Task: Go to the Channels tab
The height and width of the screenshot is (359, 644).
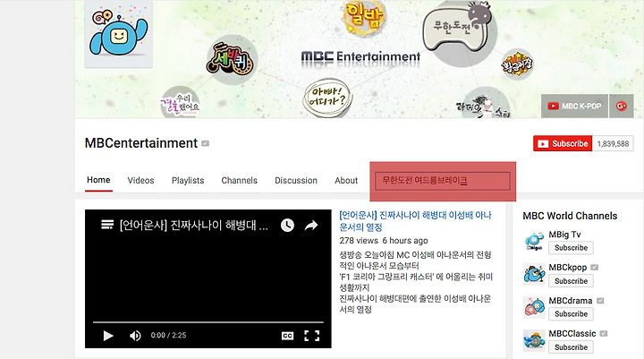Action: tap(240, 181)
